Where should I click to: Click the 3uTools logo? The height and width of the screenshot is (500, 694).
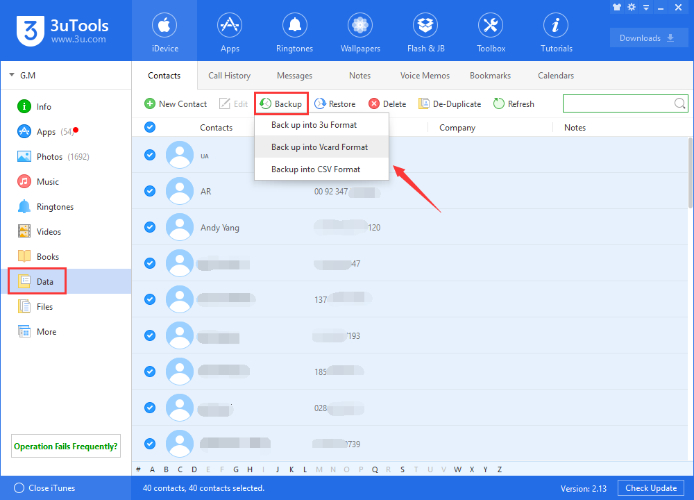tap(62, 31)
